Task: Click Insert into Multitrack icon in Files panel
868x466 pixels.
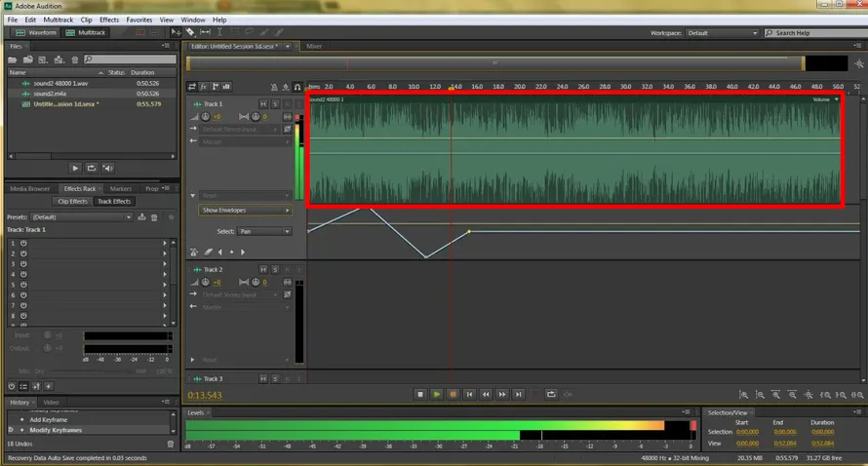Action: coord(59,59)
